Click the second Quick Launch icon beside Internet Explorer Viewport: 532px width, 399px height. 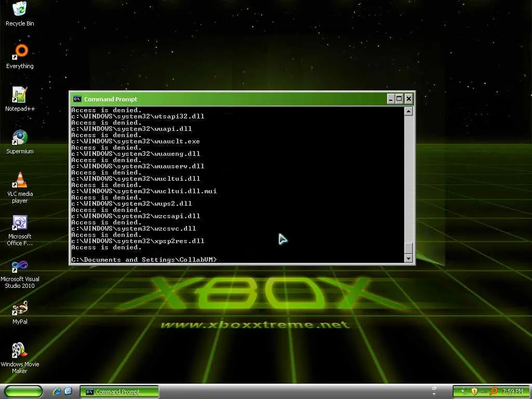click(x=68, y=391)
